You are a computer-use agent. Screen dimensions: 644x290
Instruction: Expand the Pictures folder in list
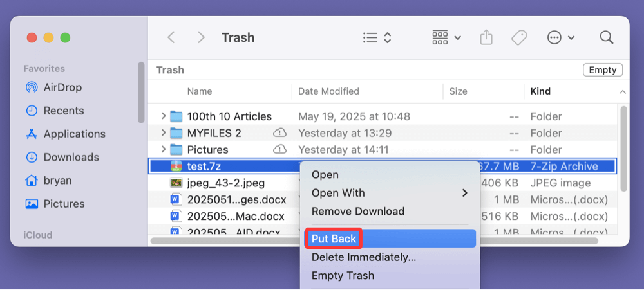point(164,149)
